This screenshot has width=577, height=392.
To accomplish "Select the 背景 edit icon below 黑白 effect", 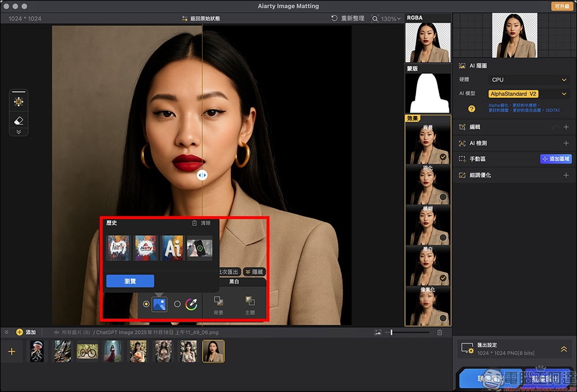I will tap(218, 301).
